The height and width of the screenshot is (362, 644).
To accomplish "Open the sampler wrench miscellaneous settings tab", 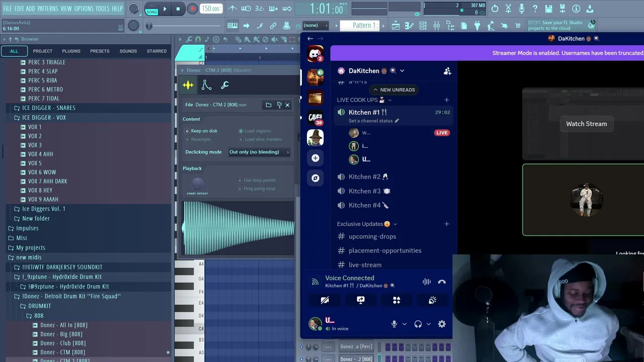I will 225,85.
